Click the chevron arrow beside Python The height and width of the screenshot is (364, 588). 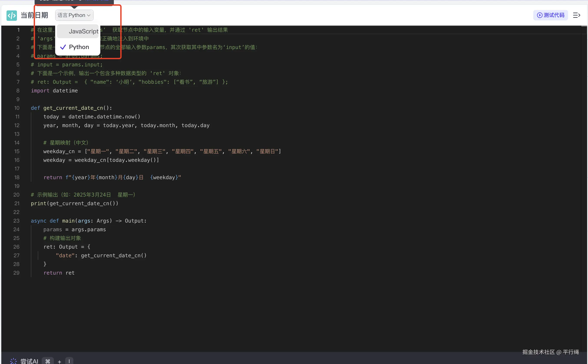[89, 15]
